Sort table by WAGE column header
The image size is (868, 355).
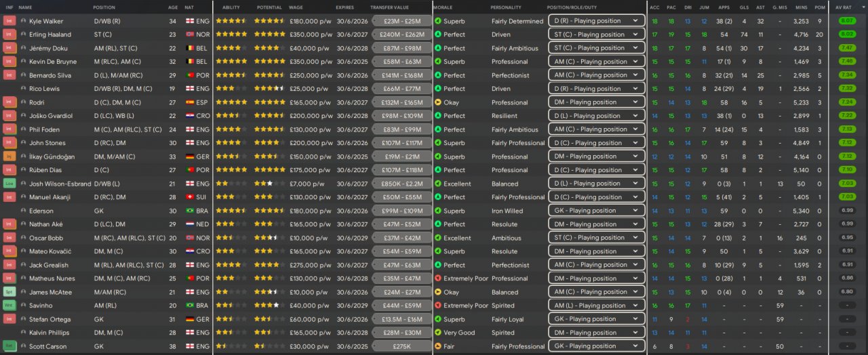point(296,7)
